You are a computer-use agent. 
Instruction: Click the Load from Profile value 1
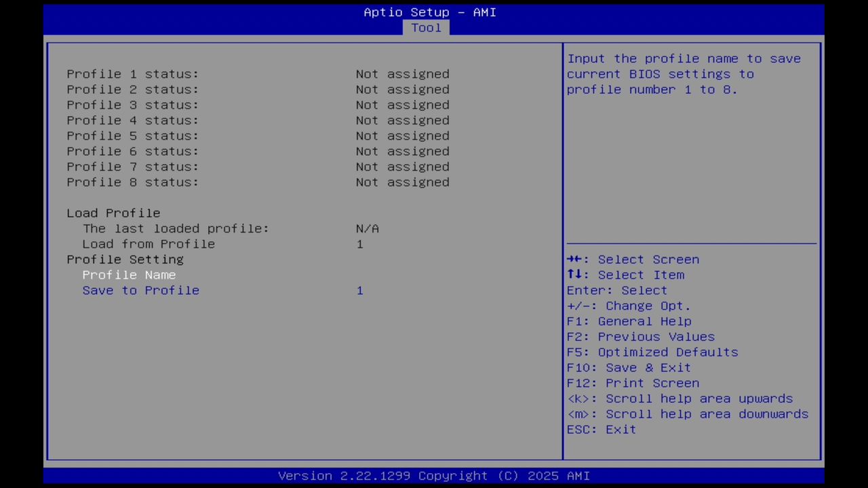(359, 244)
